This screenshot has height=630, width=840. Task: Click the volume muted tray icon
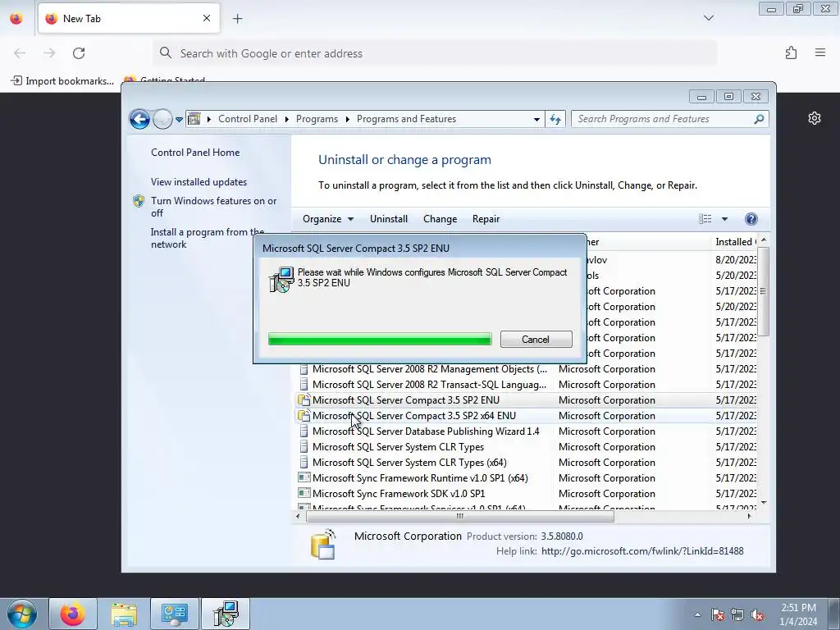[757, 614]
